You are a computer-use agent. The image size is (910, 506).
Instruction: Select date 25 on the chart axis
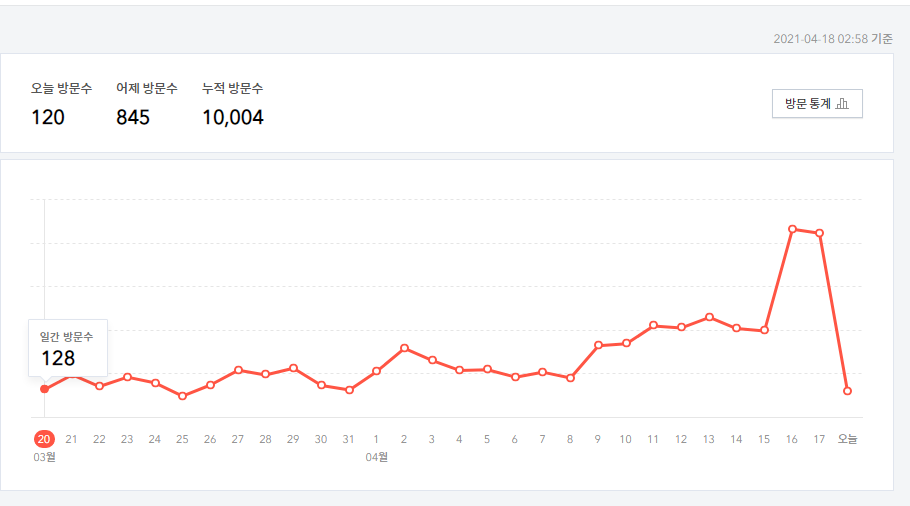click(182, 439)
